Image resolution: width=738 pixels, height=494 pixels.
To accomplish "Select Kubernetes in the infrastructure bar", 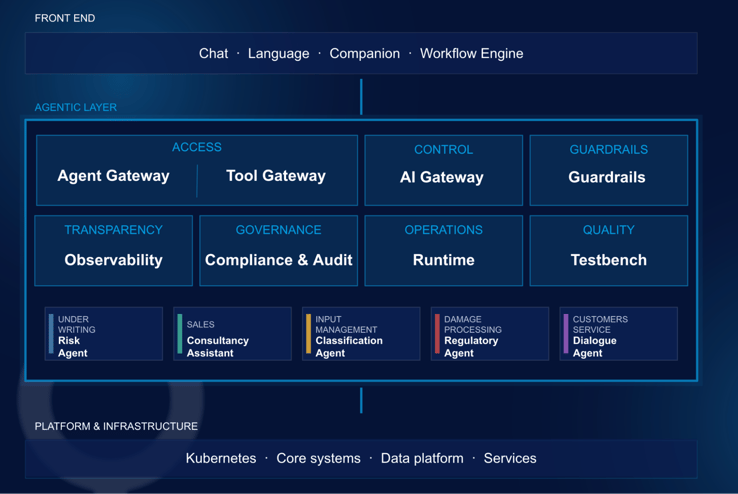I will pos(221,458).
